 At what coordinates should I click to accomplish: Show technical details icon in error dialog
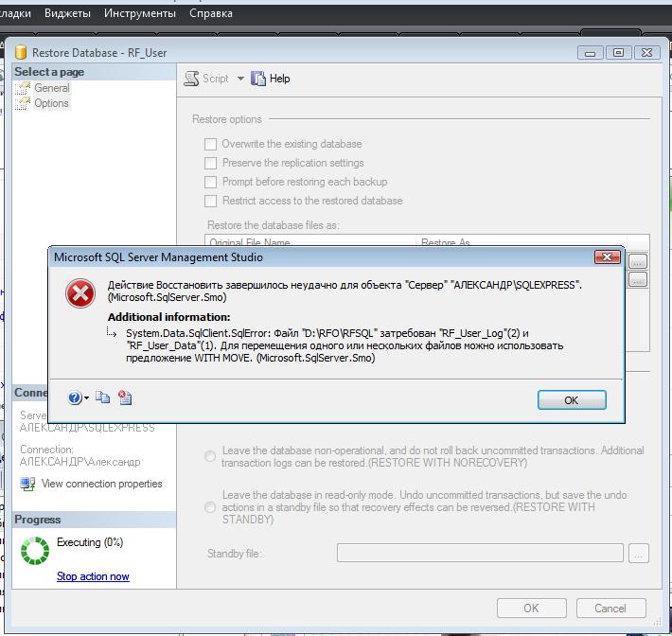[x=125, y=397]
